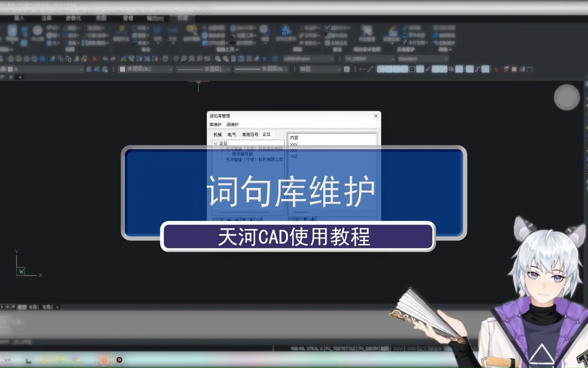This screenshot has width=588, height=368.
Task: Click the record circle icon in the taskbar
Action: point(119,360)
